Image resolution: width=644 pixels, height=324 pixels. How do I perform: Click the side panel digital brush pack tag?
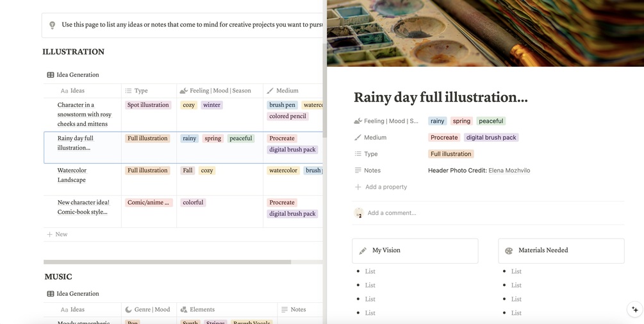(491, 137)
